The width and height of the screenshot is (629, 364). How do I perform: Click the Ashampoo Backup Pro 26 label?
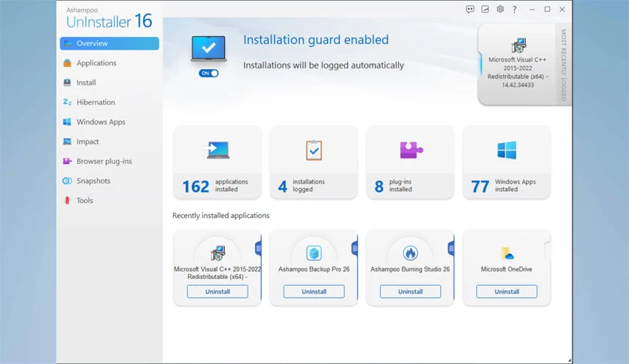pyautogui.click(x=314, y=269)
